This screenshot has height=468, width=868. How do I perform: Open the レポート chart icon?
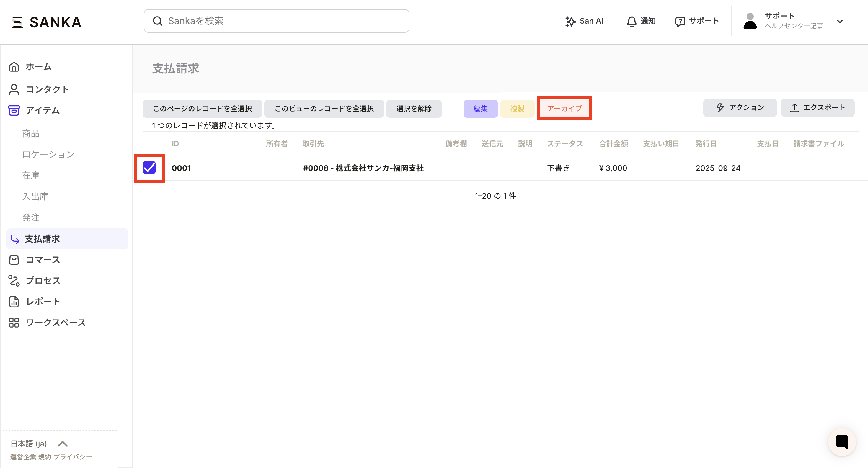tap(14, 301)
